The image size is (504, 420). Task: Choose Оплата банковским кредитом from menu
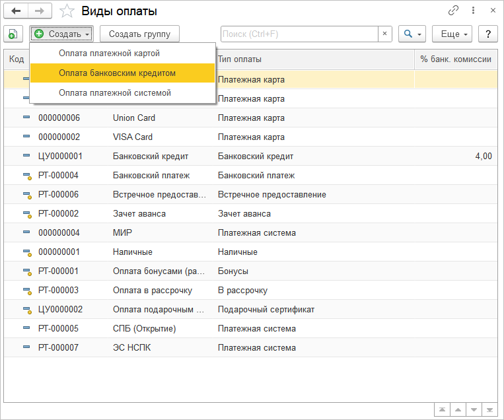[117, 73]
